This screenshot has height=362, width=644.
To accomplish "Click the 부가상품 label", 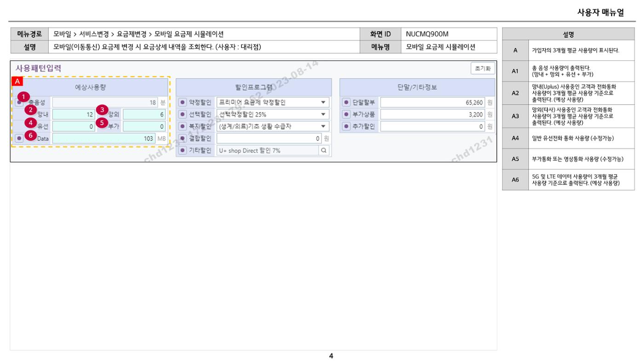I will (x=364, y=114).
